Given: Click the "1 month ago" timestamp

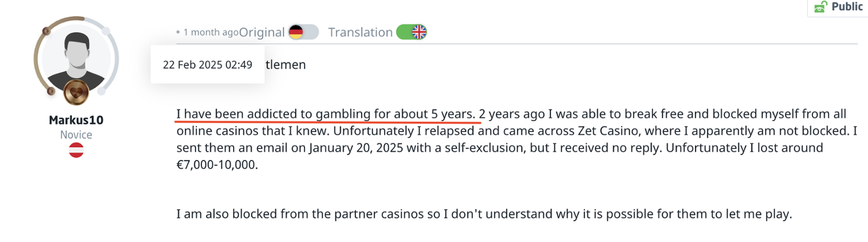Looking at the screenshot, I should [211, 33].
